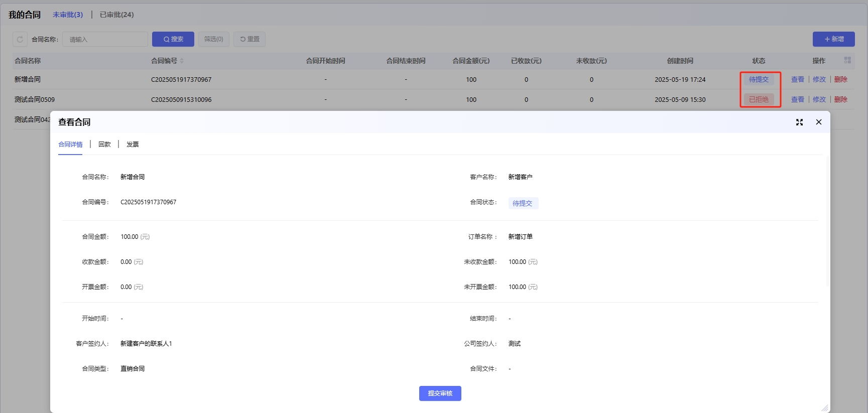Click 删除 for 新增合同 row
The image size is (868, 413).
[840, 79]
